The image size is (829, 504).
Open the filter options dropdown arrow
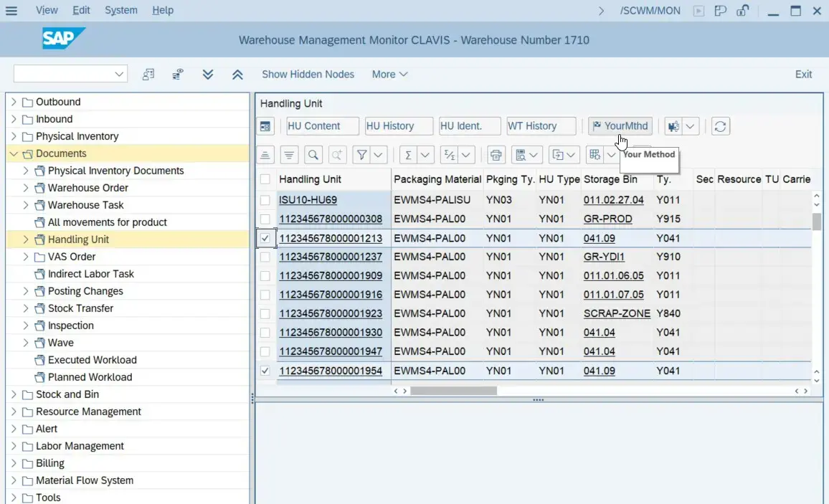point(378,155)
